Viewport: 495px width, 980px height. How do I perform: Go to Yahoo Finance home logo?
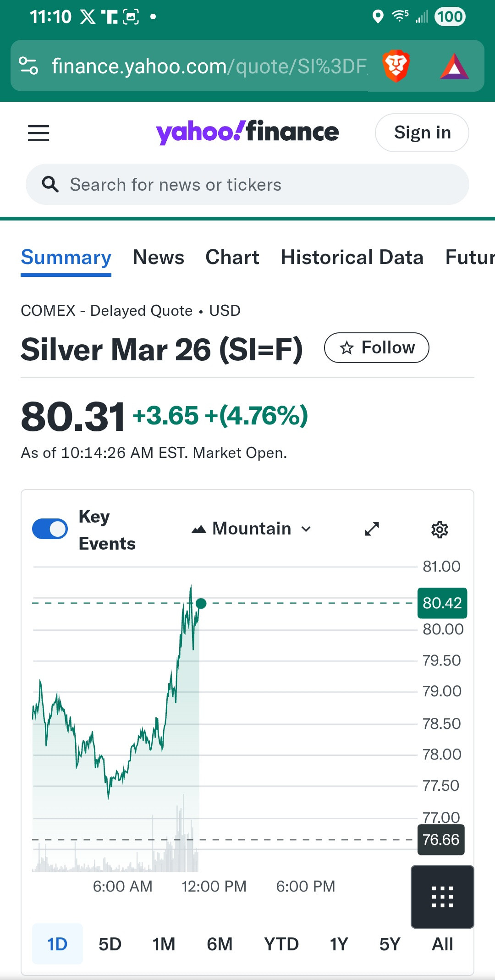point(247,132)
